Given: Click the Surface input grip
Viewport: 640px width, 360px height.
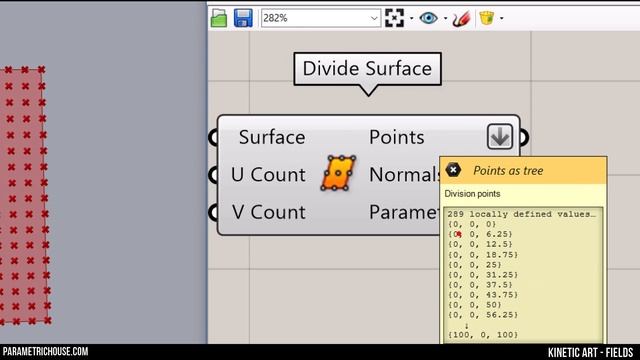Looking at the screenshot, I should coord(214,137).
